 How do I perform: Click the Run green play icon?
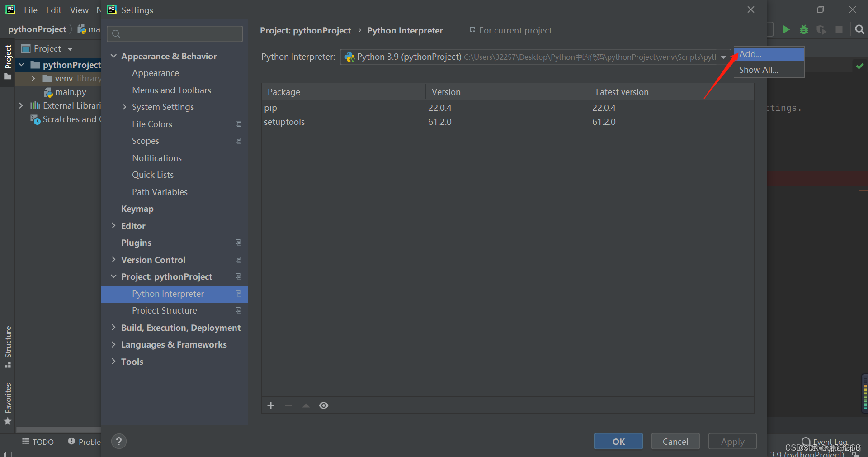(x=786, y=29)
